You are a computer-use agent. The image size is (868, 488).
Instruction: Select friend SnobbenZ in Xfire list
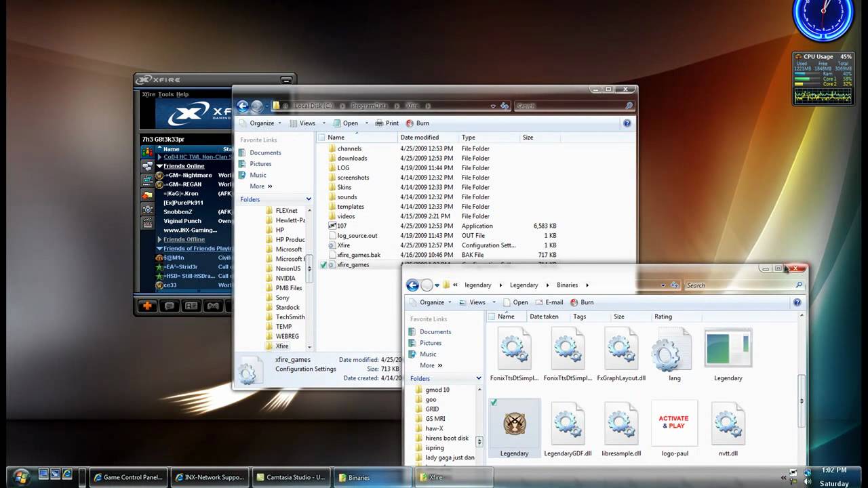[178, 211]
